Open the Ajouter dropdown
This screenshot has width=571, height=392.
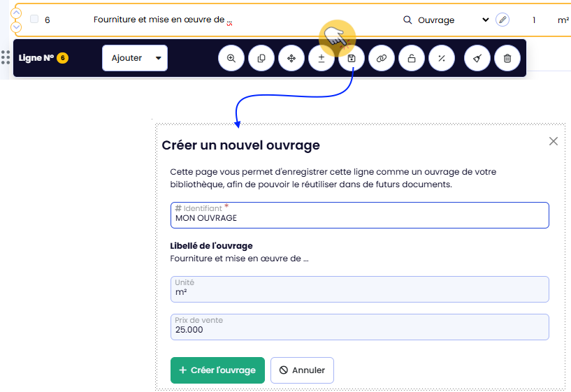click(x=135, y=58)
